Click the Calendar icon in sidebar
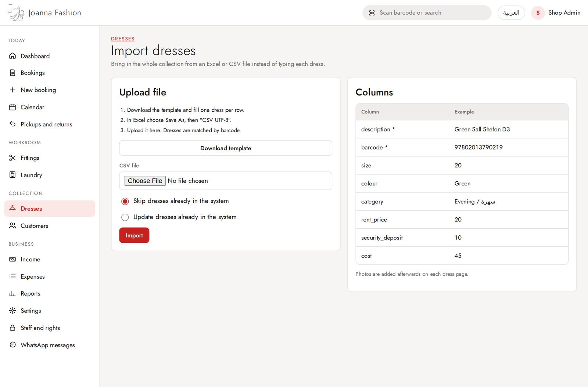 (12, 107)
